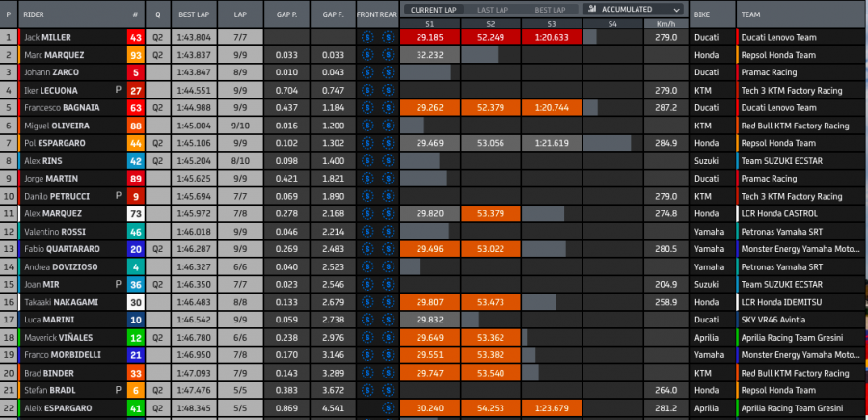
Task: Click Jack Miller's front tyre icon
Action: [367, 37]
